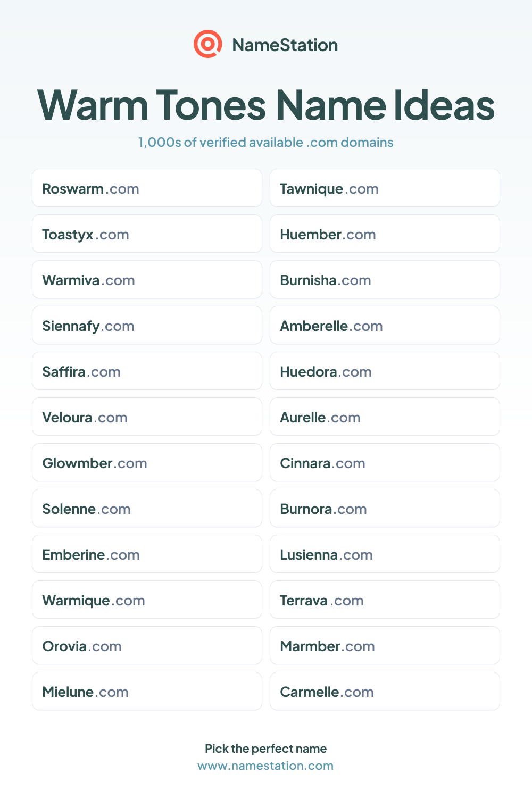Select the Tawnique.com domain card

point(385,188)
